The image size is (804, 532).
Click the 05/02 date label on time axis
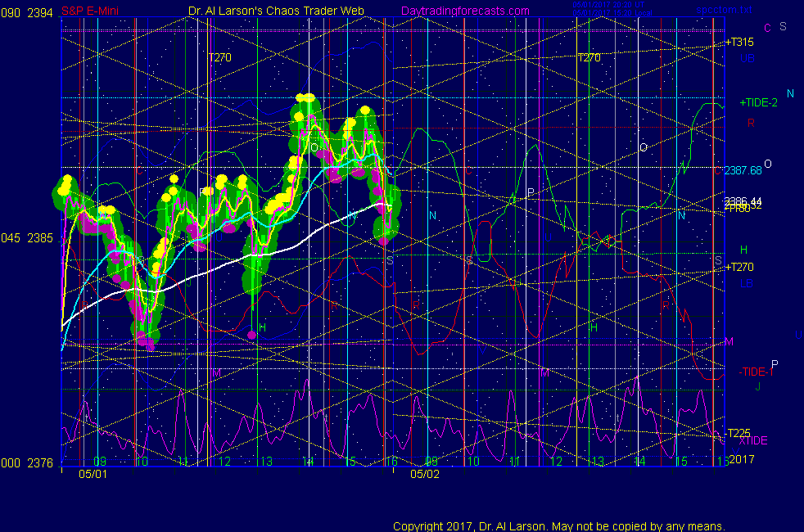425,474
